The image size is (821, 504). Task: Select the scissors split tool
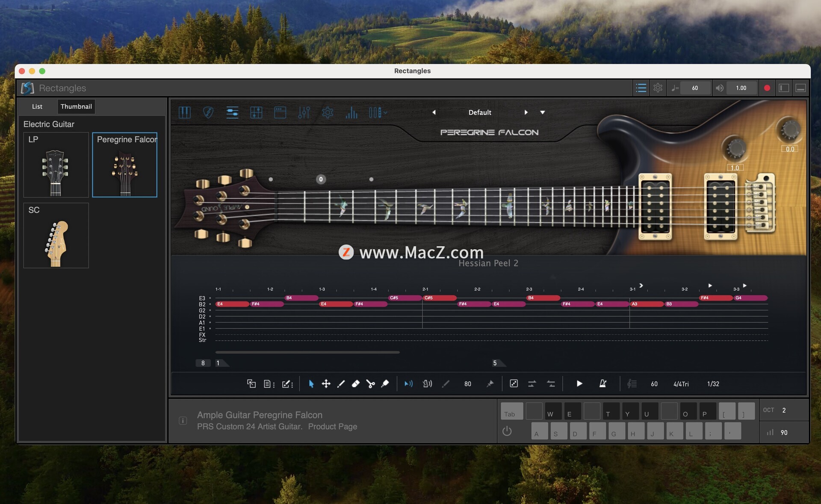370,384
